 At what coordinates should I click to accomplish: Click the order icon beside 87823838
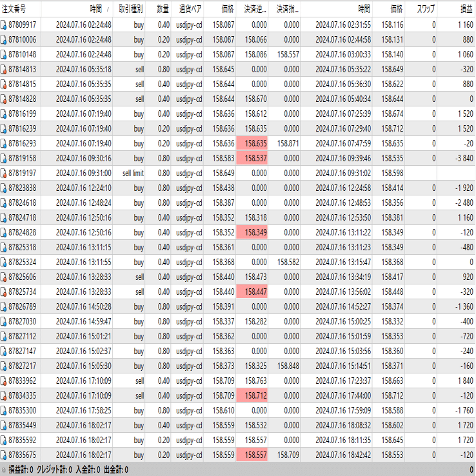click(x=3, y=188)
